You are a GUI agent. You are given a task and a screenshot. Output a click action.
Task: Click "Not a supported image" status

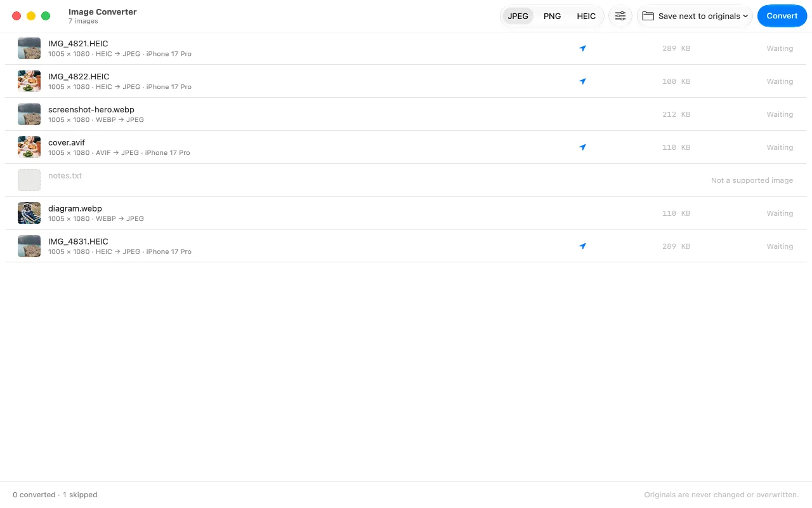click(x=752, y=180)
